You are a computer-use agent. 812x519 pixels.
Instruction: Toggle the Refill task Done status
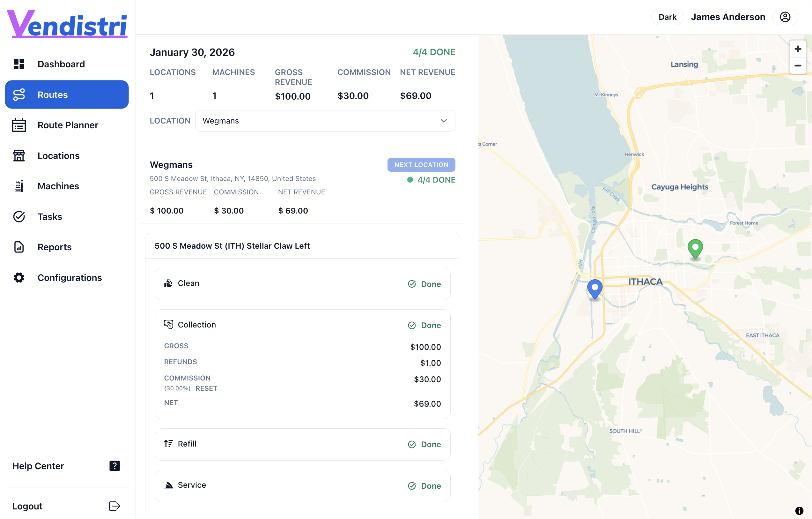coord(424,444)
